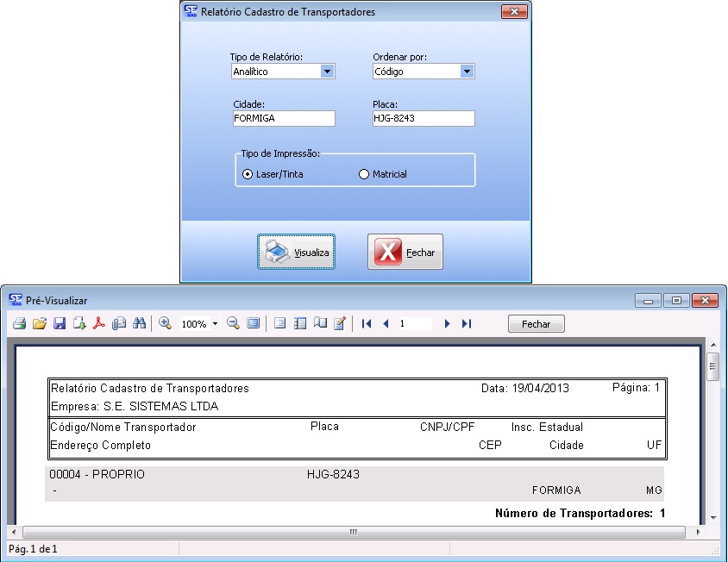
Task: Click the Fechar button with red X
Action: tap(405, 253)
